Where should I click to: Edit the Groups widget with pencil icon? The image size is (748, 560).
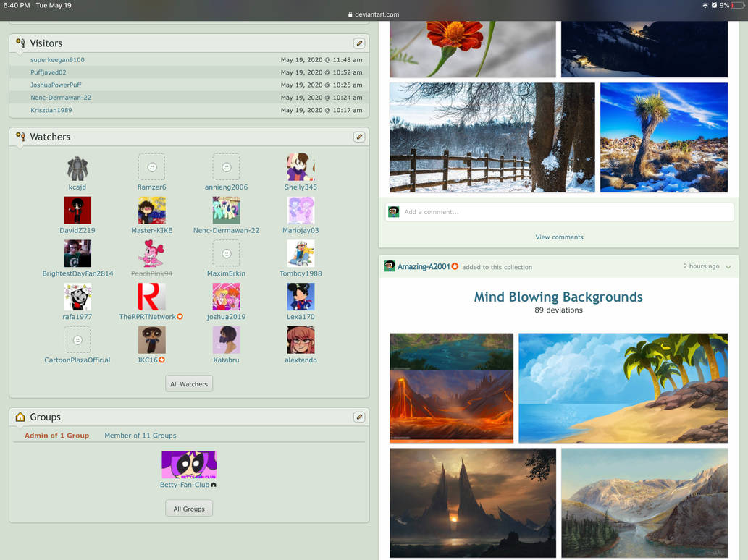(359, 417)
